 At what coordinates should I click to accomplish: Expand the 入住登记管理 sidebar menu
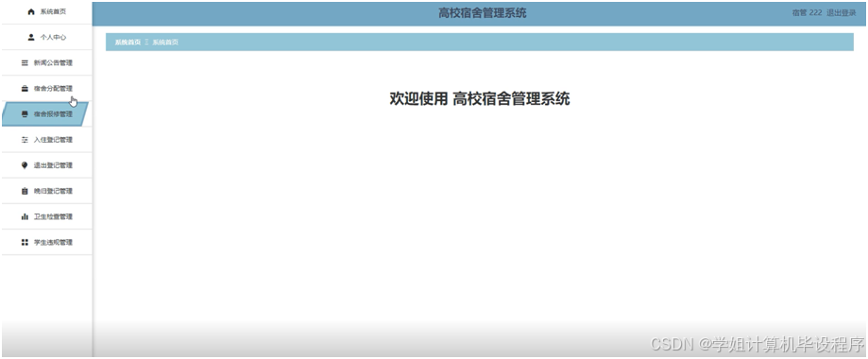[46, 140]
